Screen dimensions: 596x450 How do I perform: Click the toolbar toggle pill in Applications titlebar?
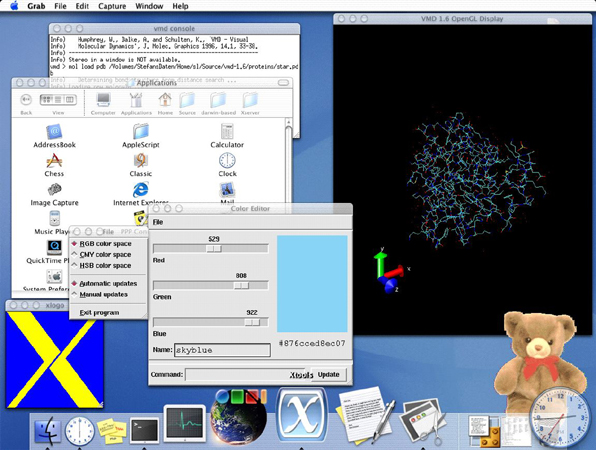tap(283, 83)
